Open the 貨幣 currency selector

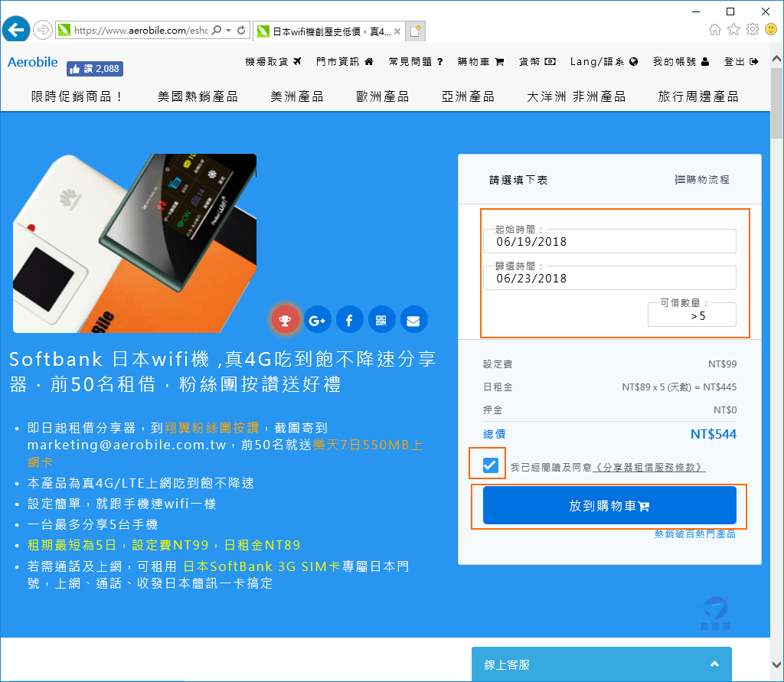pyautogui.click(x=537, y=61)
